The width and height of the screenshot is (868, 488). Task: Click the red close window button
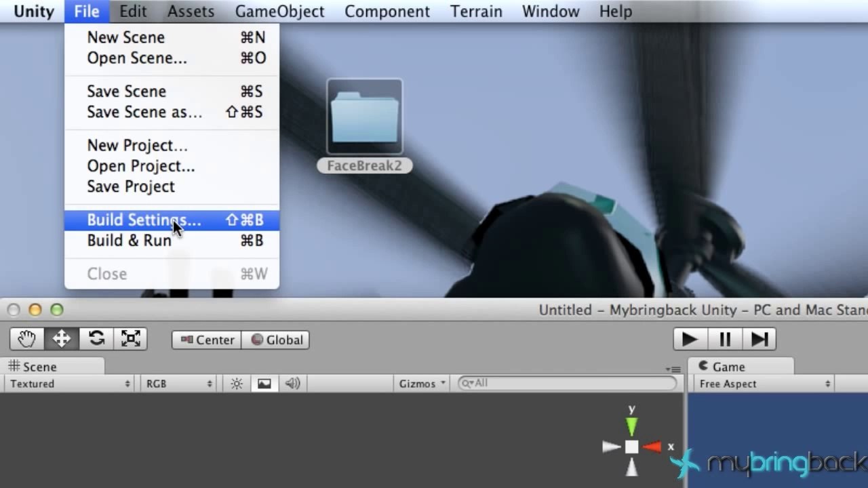(x=13, y=310)
